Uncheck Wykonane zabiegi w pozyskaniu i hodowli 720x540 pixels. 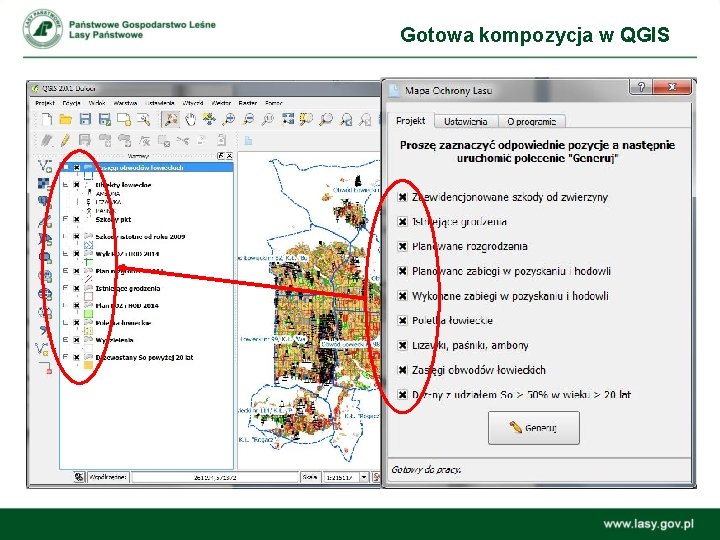coord(402,296)
